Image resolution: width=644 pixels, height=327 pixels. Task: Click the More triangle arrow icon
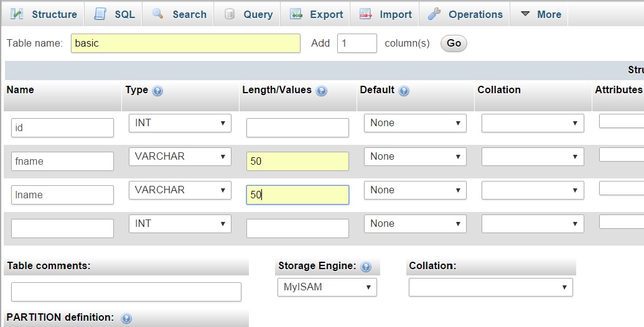click(525, 14)
